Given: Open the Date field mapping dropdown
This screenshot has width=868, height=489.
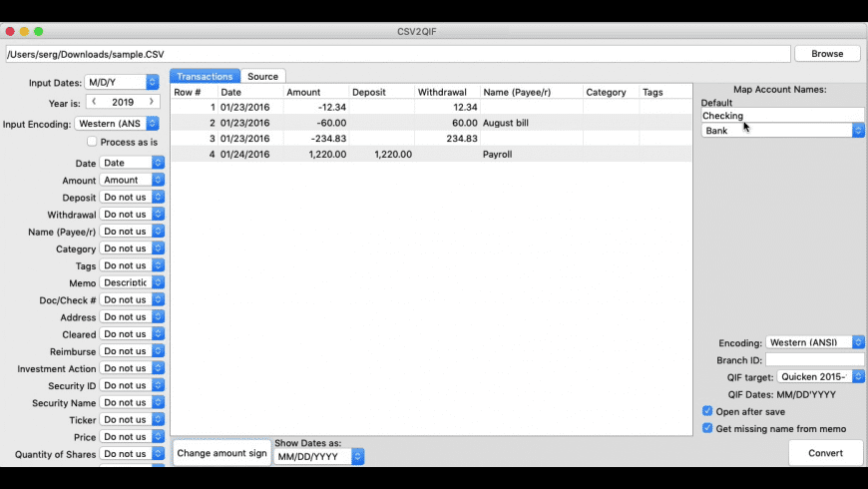Looking at the screenshot, I should [x=132, y=163].
